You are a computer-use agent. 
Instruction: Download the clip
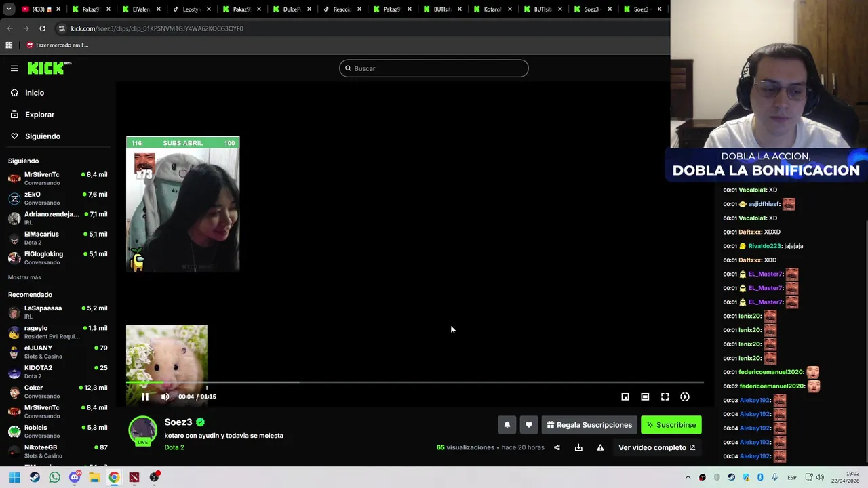click(x=578, y=447)
